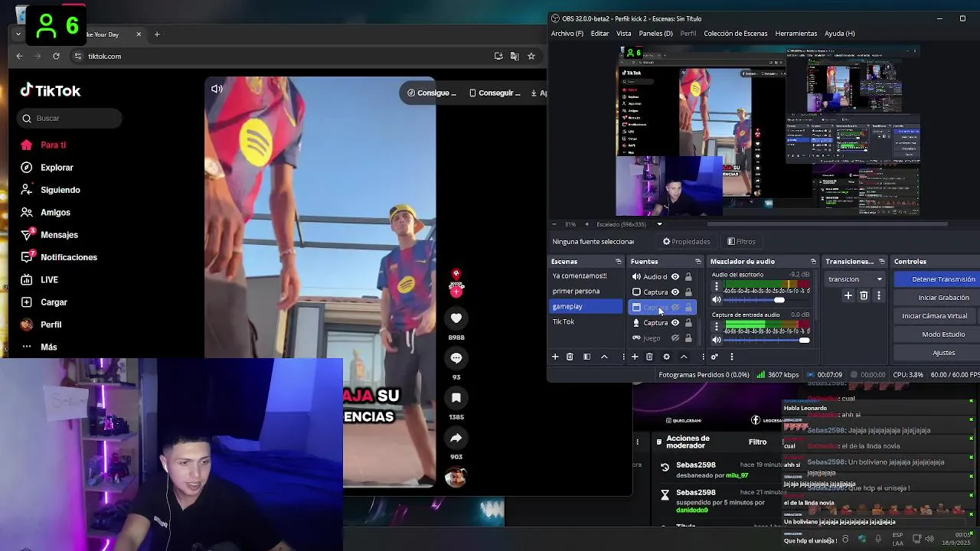Hide the Audio d source in Fuentes
This screenshot has height=551, width=980.
pyautogui.click(x=675, y=277)
